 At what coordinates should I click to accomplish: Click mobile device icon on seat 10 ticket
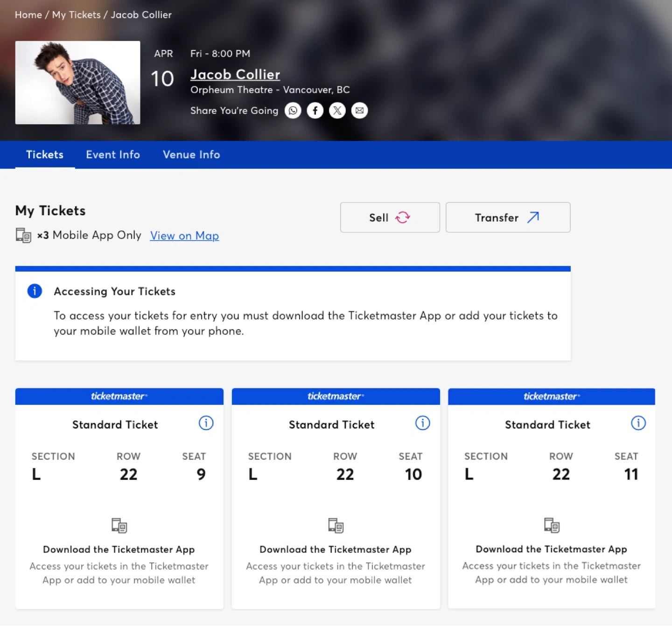336,526
